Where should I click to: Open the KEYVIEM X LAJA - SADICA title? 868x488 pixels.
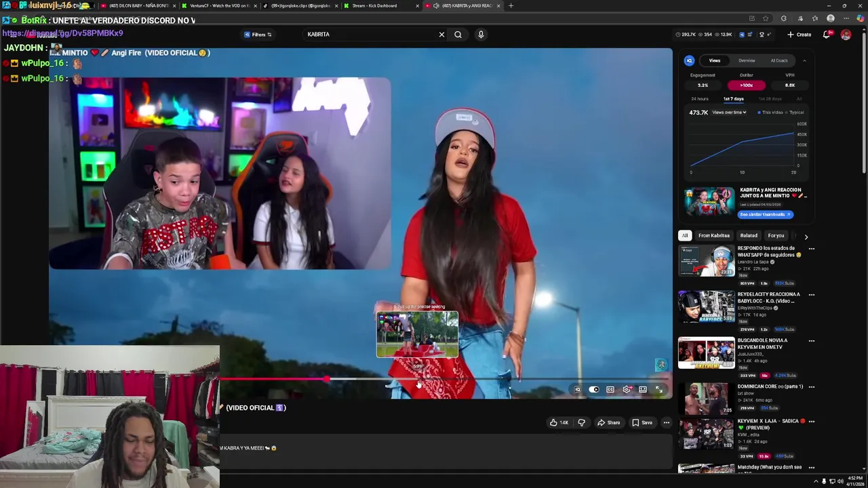(x=770, y=424)
